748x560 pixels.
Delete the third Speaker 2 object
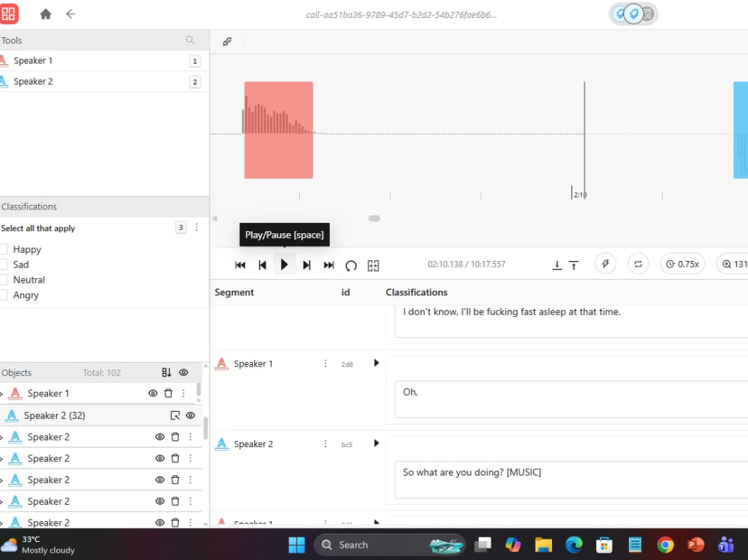[175, 480]
